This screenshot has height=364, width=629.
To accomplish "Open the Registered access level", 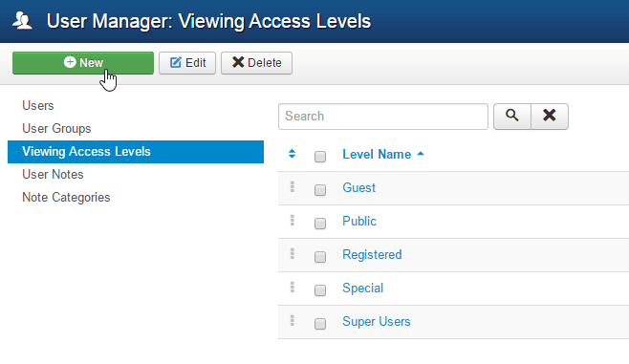I will pyautogui.click(x=372, y=254).
